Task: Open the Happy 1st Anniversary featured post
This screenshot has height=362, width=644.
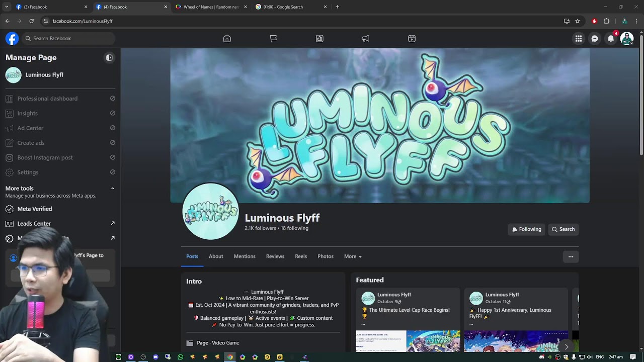Action: pyautogui.click(x=516, y=320)
